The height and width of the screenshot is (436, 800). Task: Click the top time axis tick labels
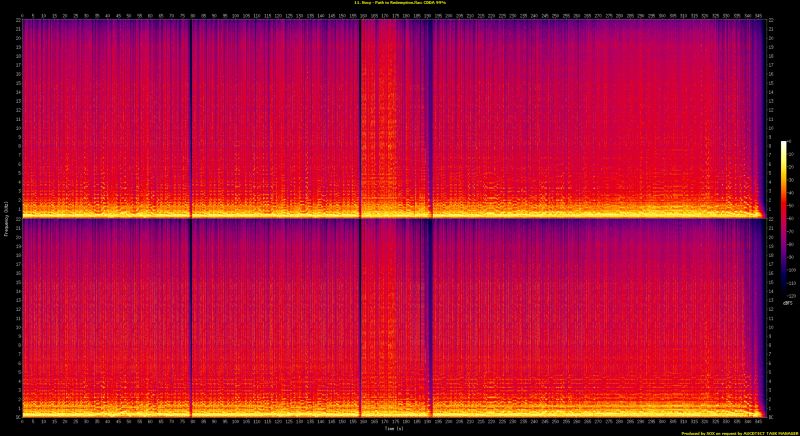point(391,14)
